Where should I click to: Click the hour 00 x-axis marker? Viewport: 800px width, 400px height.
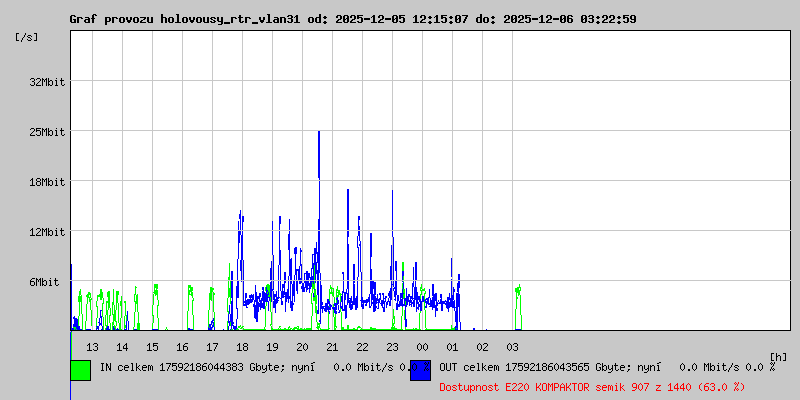422,347
